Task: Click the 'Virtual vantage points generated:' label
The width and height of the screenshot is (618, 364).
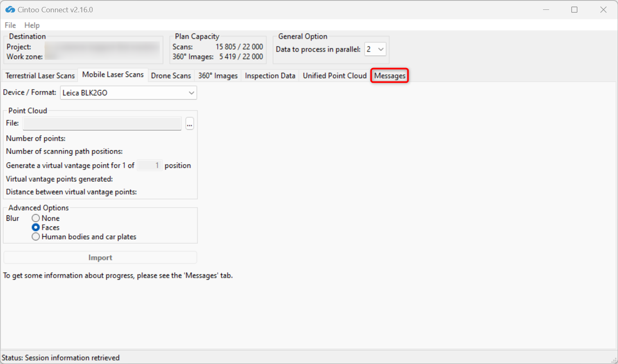Action: pos(59,179)
